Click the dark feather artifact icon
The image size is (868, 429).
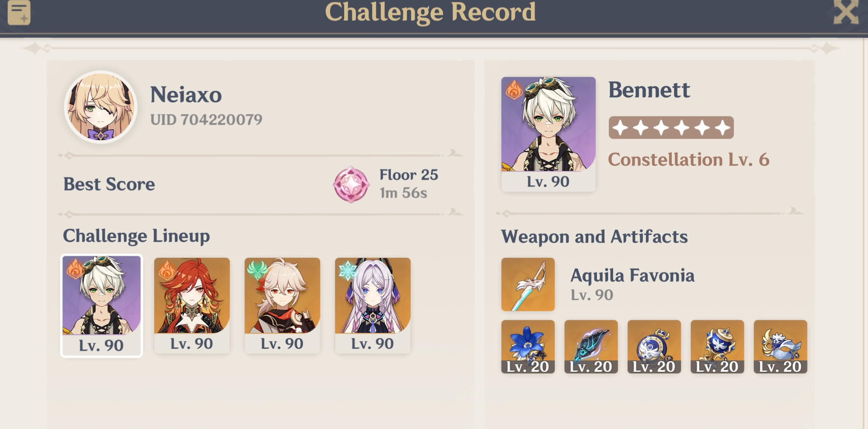[x=591, y=346]
